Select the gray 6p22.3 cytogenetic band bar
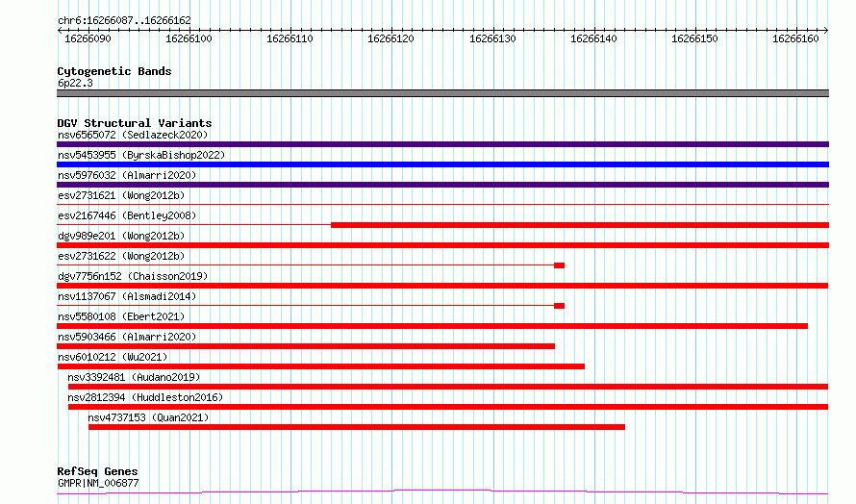 [x=442, y=93]
